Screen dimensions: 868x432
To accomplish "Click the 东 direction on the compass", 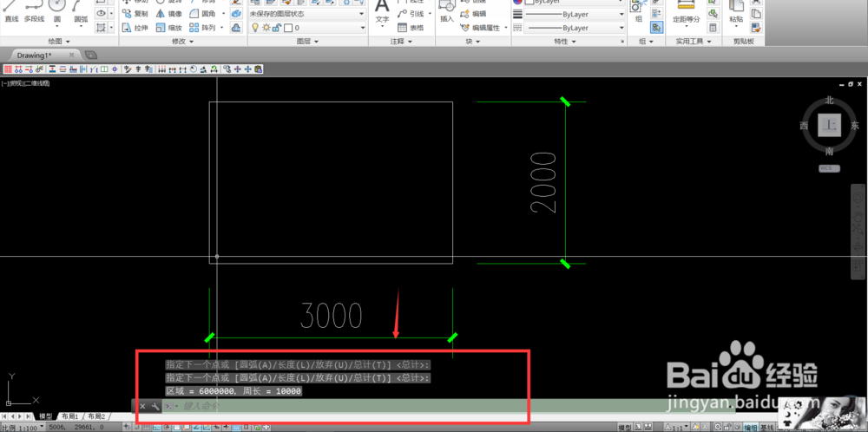I will point(855,126).
